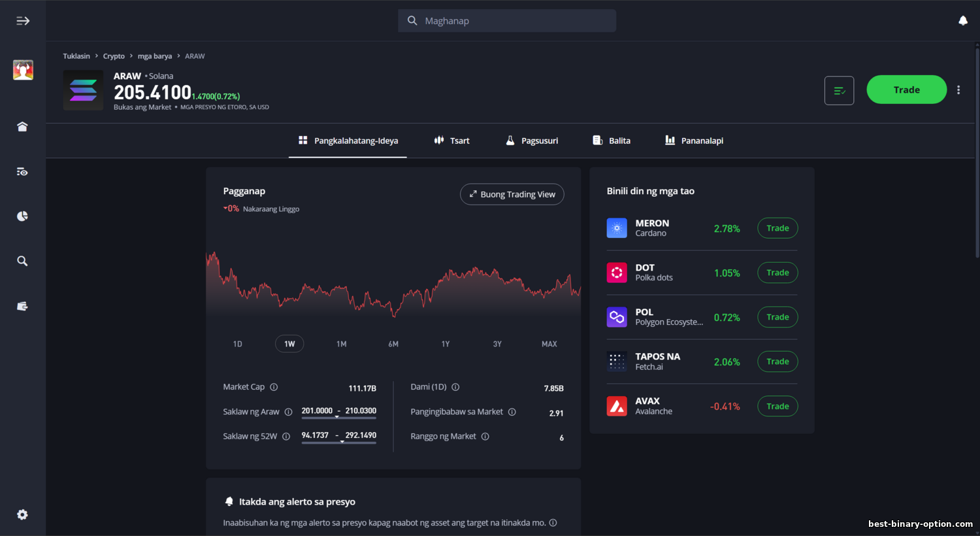This screenshot has height=536, width=980.
Task: Open the portfolio pie chart icon
Action: point(22,216)
